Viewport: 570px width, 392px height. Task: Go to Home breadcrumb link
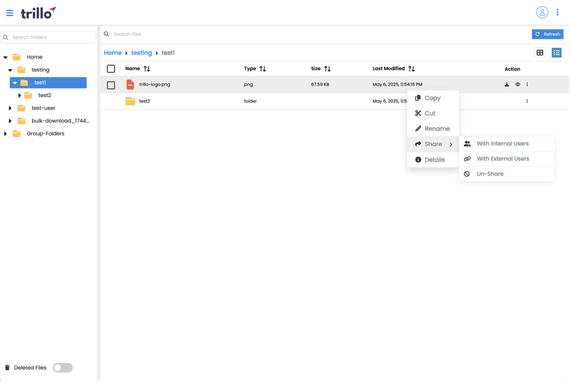(113, 53)
